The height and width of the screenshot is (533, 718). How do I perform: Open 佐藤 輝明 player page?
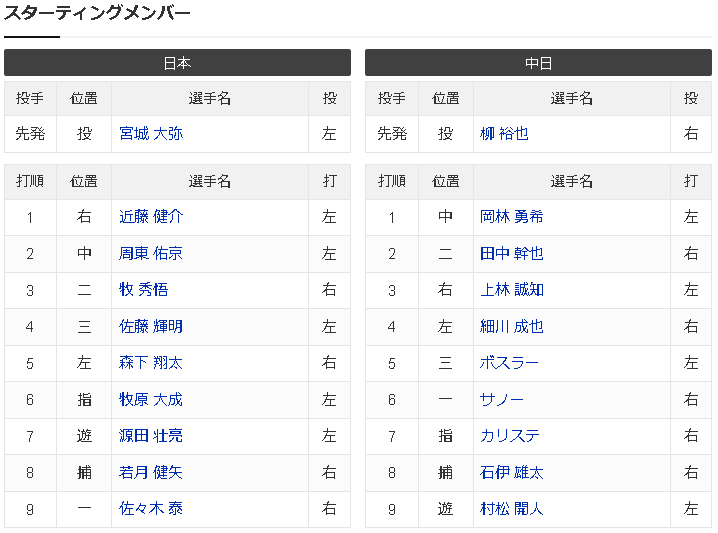tap(151, 327)
